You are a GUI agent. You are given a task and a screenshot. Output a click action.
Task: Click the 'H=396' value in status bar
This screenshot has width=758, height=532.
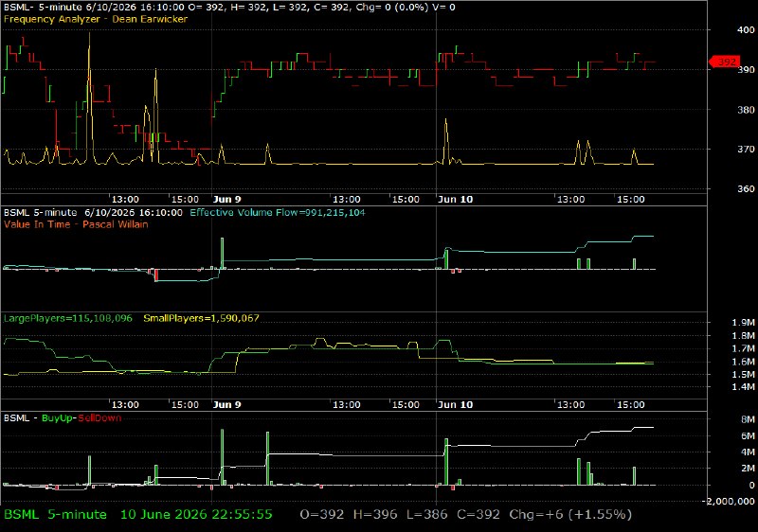375,515
